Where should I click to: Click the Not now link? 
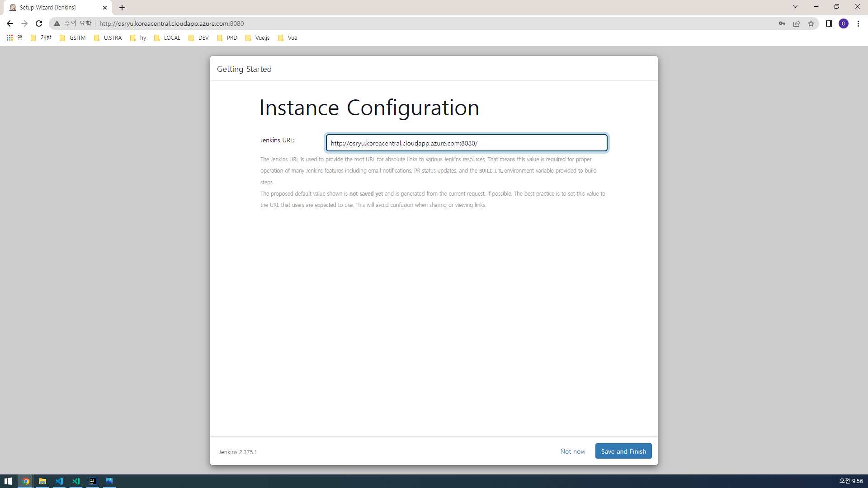pyautogui.click(x=572, y=451)
